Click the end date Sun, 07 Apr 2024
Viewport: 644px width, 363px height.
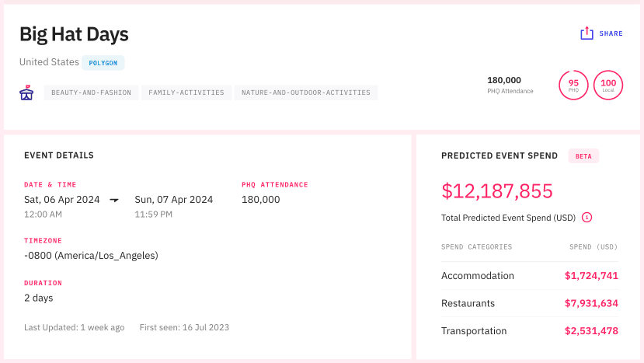(174, 200)
